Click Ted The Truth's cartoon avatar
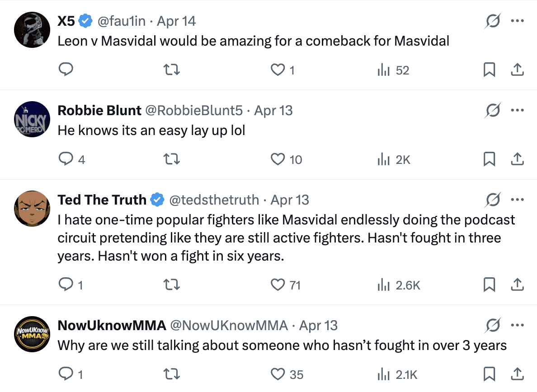Screen dimensions: 537x392 [31, 209]
